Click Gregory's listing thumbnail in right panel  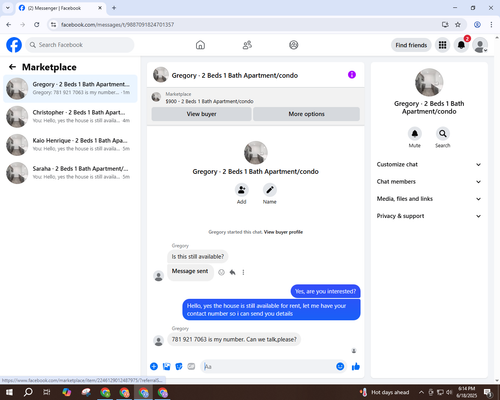[x=429, y=82]
